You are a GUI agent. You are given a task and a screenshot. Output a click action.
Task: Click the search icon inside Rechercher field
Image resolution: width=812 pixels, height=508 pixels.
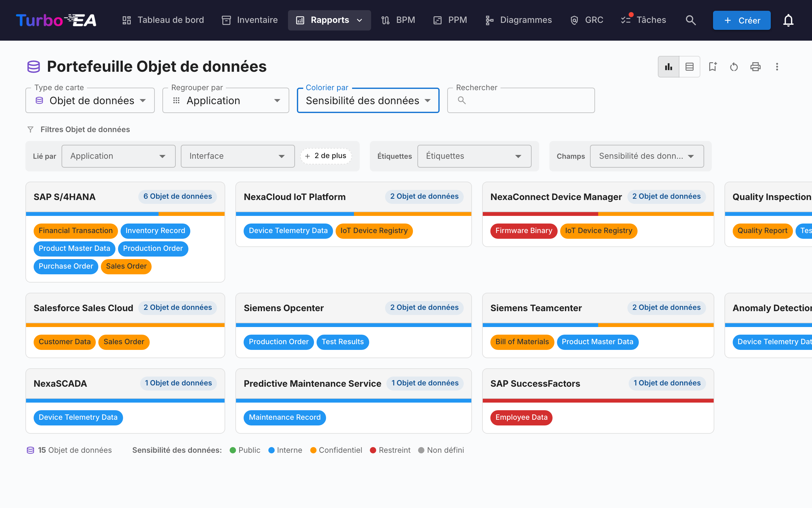click(462, 100)
